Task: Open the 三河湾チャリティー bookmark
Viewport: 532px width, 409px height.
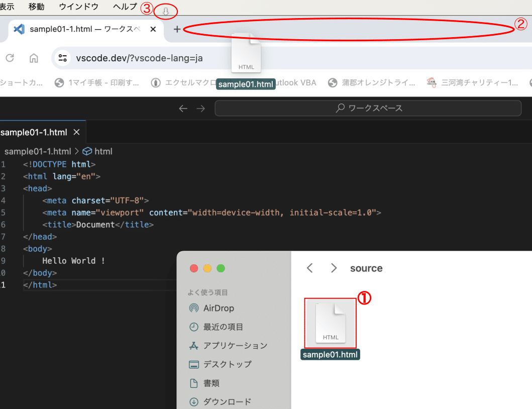Action: [x=472, y=83]
